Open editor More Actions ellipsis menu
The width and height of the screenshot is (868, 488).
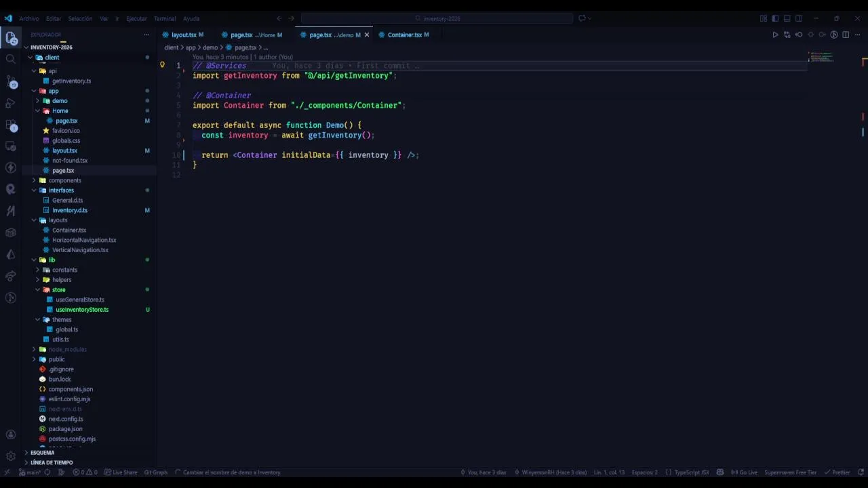pos(857,35)
